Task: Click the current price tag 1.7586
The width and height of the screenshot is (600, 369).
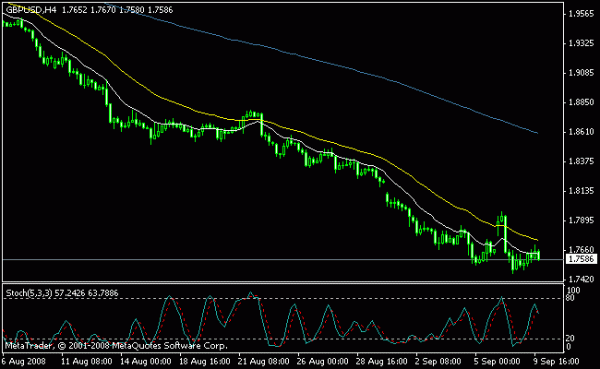Action: 582,259
